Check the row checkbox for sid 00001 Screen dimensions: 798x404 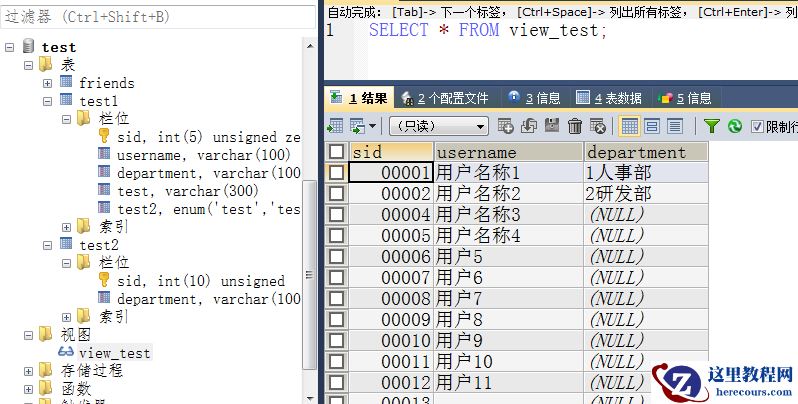[x=336, y=172]
